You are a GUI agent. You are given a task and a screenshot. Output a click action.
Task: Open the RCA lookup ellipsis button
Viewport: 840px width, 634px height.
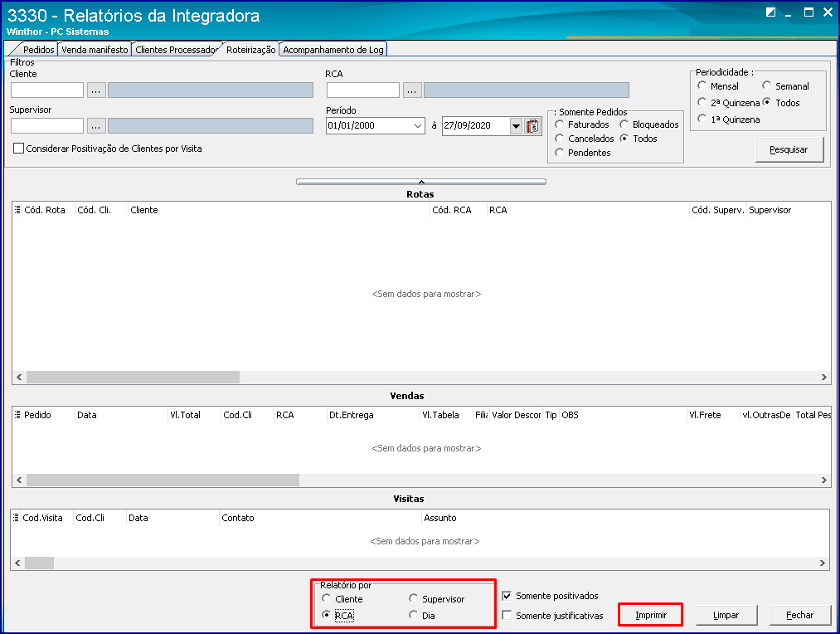411,90
